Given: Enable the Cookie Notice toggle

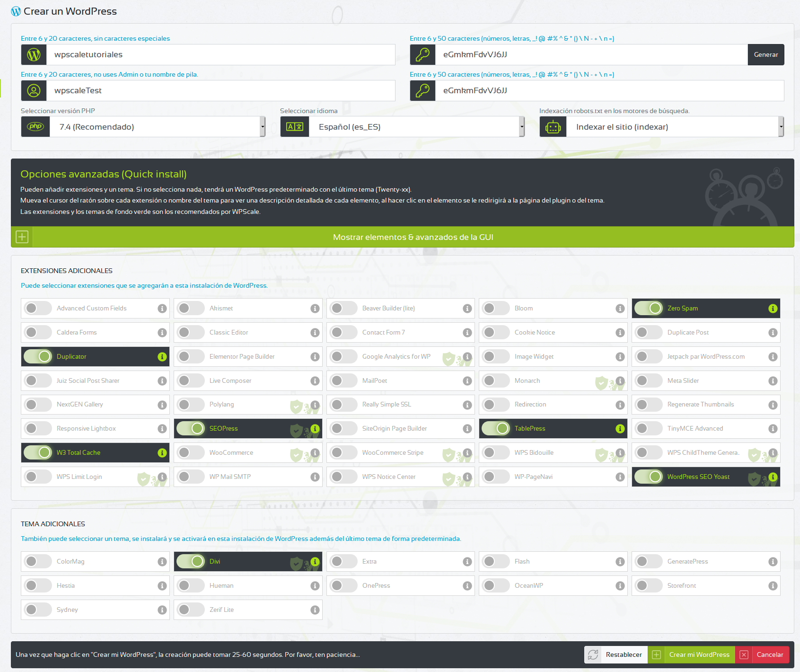Looking at the screenshot, I should [496, 333].
